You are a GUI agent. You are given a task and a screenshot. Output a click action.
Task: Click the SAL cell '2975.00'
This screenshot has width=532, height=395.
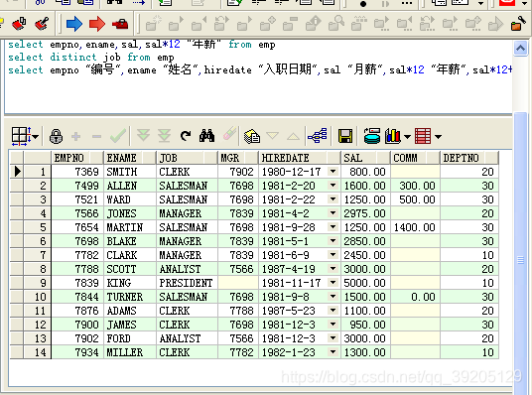pyautogui.click(x=365, y=213)
